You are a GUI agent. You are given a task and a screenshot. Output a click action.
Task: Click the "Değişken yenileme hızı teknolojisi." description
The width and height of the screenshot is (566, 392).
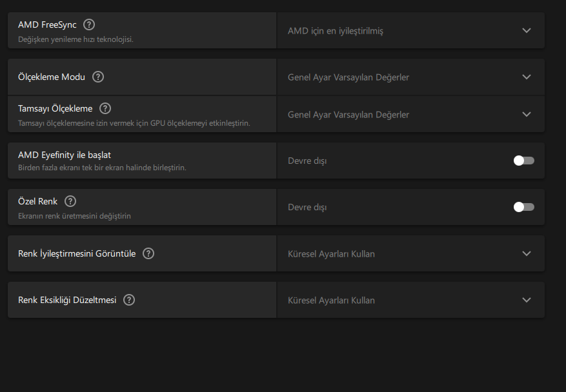pos(76,39)
